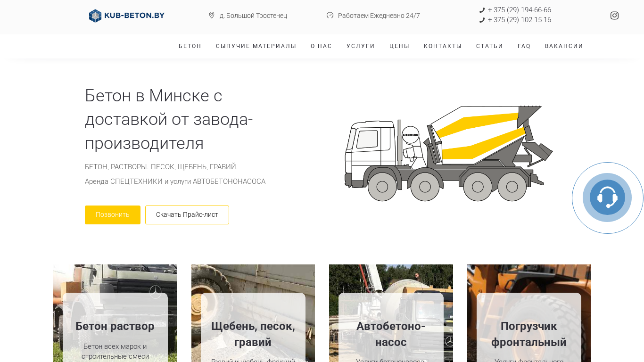This screenshot has width=644, height=362.
Task: Open the Instagram icon link
Action: click(614, 16)
